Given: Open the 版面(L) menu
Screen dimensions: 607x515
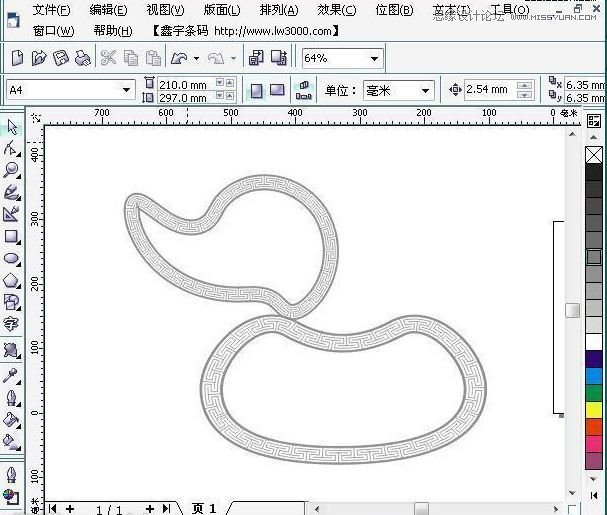Looking at the screenshot, I should [x=222, y=10].
